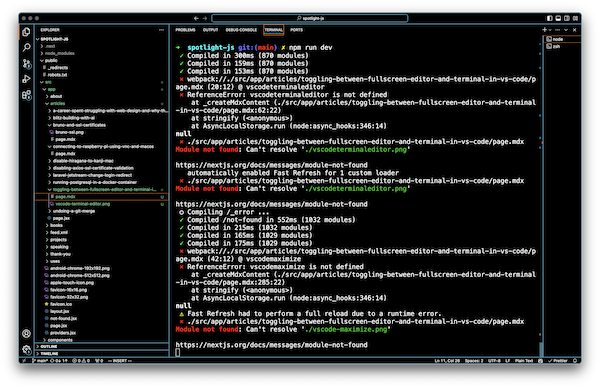600x388 pixels.
Task: Expand the books folder
Action: coord(101,225)
